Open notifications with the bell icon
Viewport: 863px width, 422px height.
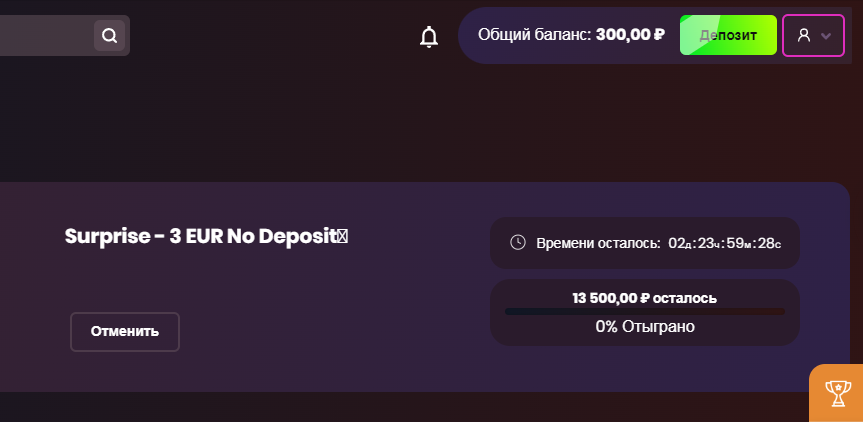[429, 37]
